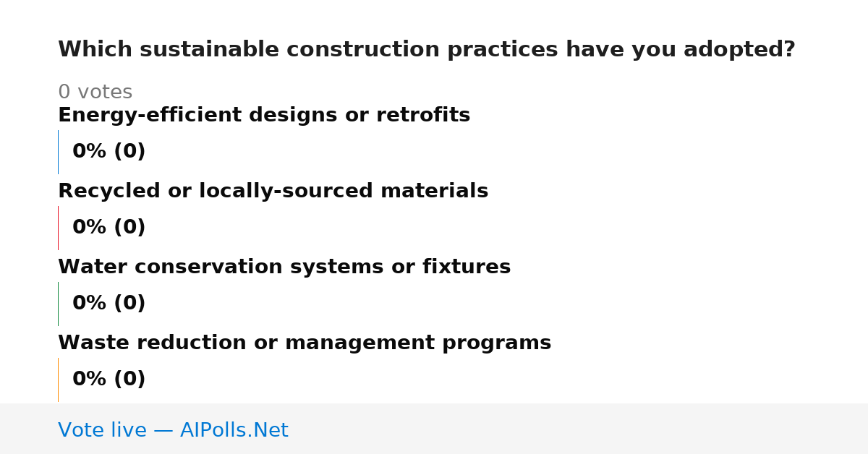Screen dimensions: 868x454
Task: Click the gray footer bar area
Action: click(x=434, y=429)
